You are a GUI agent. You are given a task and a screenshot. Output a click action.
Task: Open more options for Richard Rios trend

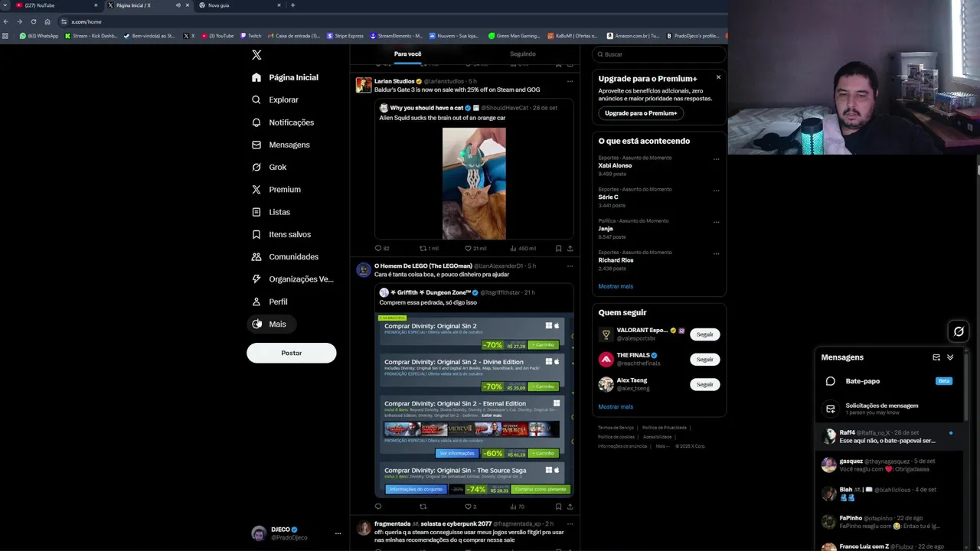(716, 253)
